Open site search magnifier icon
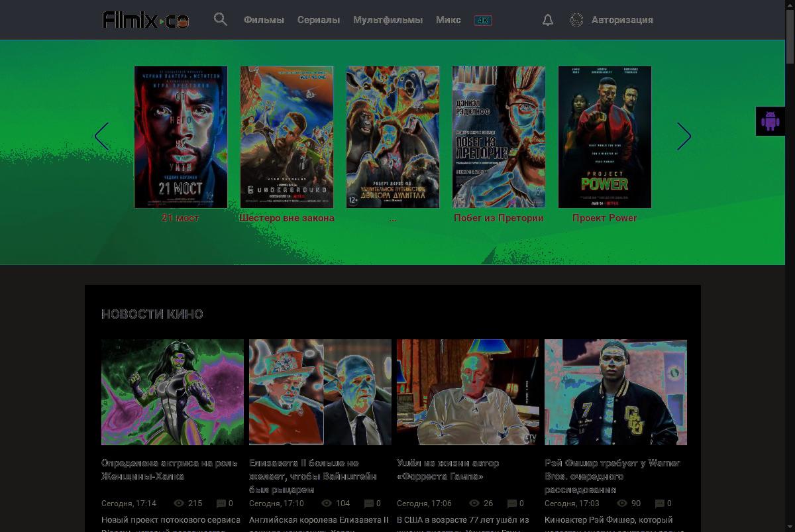Screen dimensions: 795x532 point(221,19)
